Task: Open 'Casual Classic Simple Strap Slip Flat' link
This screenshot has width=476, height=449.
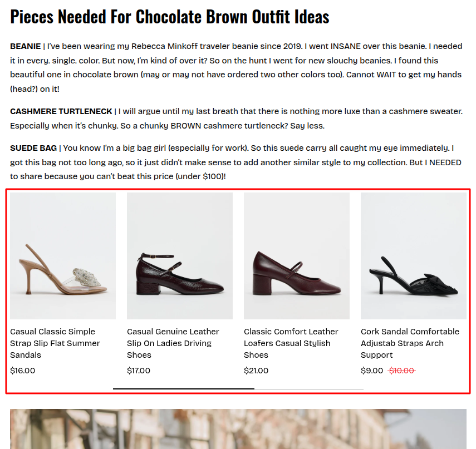Action: coord(55,343)
